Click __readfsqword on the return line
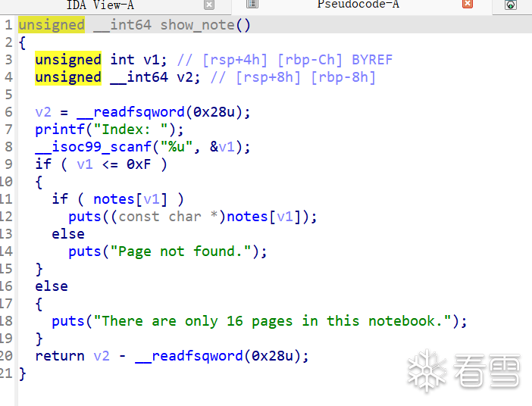 point(189,356)
